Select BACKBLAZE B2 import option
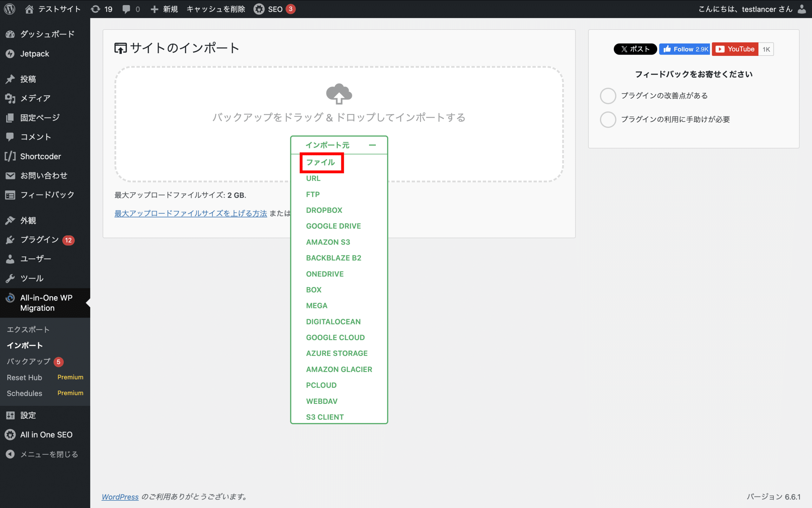812x508 pixels. coord(334,258)
